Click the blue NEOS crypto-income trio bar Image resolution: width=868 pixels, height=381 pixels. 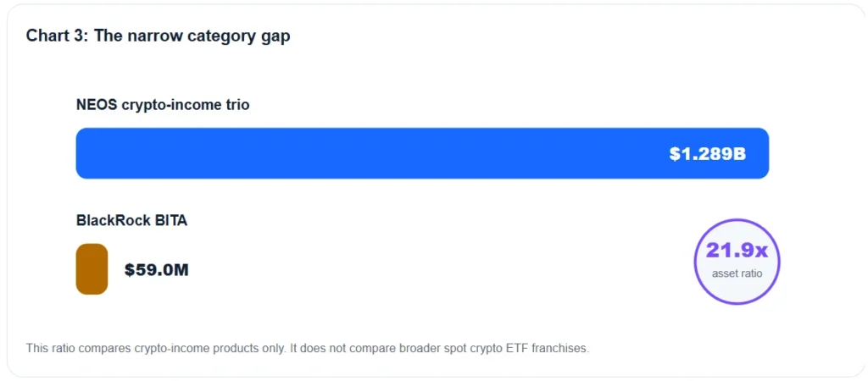[x=422, y=153]
